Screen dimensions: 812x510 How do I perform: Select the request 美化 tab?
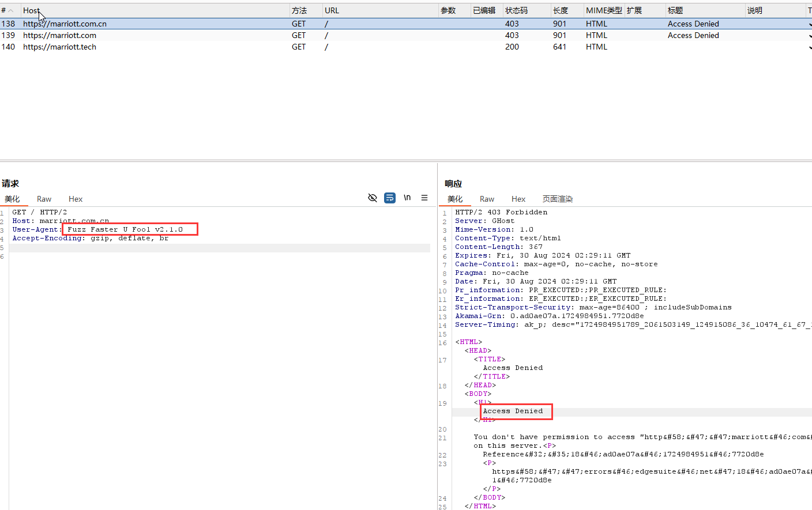click(x=12, y=199)
